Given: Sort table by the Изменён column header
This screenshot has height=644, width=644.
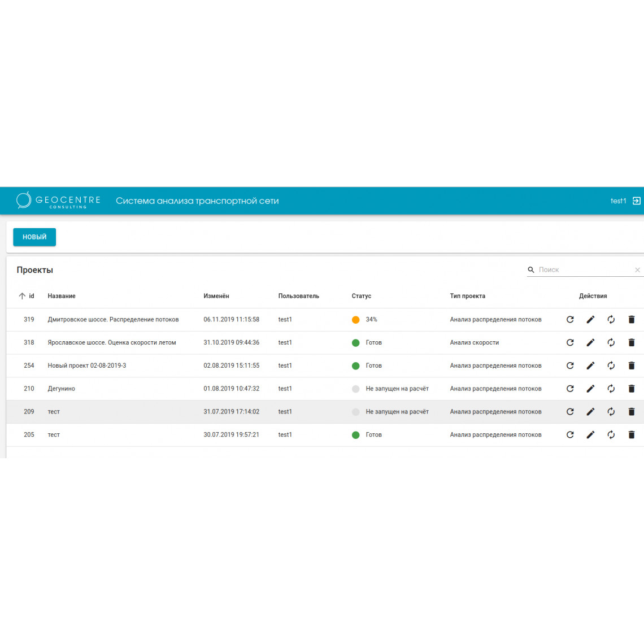Looking at the screenshot, I should point(216,296).
